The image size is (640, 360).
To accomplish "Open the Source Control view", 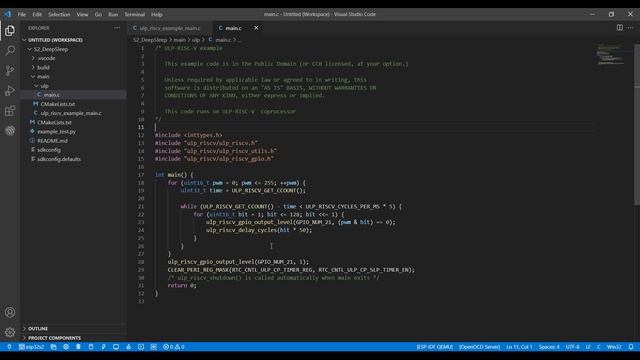I will click(10, 71).
